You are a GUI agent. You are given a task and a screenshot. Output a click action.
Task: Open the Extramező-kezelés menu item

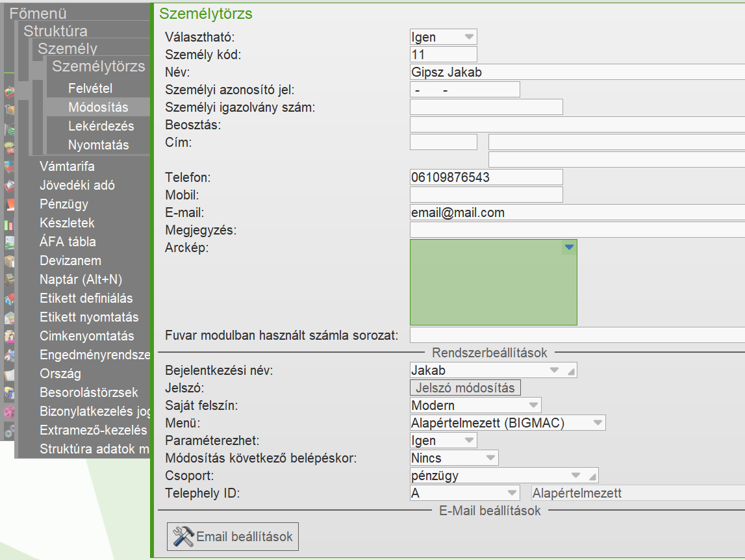[93, 430]
